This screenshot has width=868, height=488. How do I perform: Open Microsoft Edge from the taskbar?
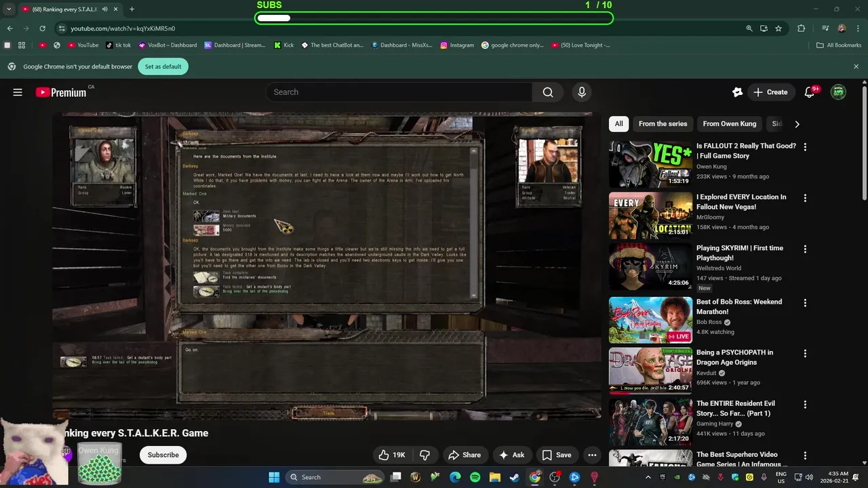[455, 477]
